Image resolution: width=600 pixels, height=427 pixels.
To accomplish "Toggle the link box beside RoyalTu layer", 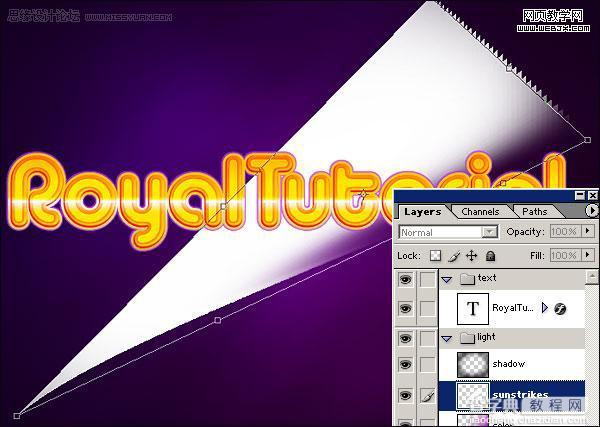I will 428,308.
